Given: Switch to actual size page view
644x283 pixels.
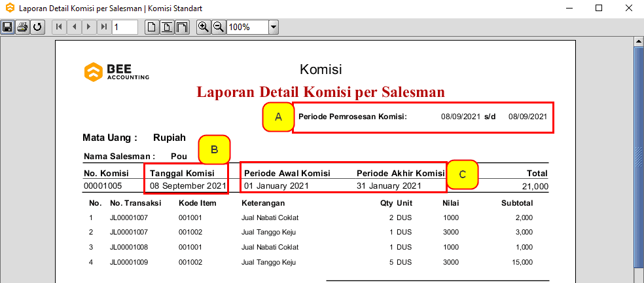Looking at the screenshot, I should 152,27.
